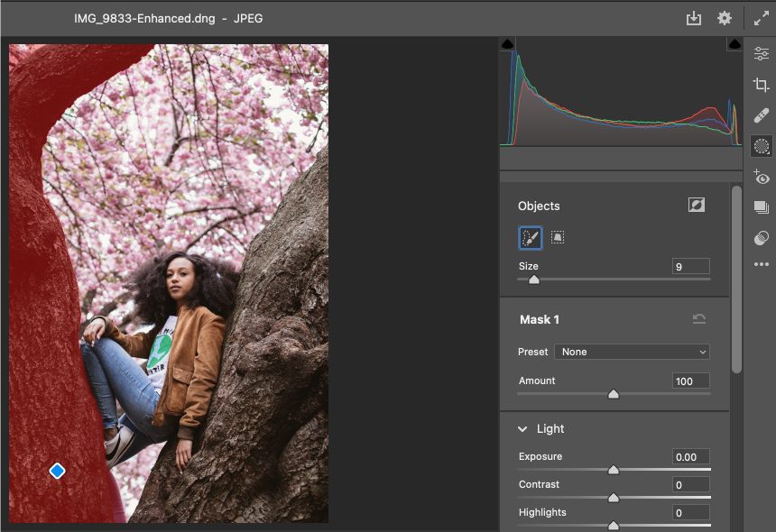Select the rectangle Object selection mode

click(x=558, y=237)
